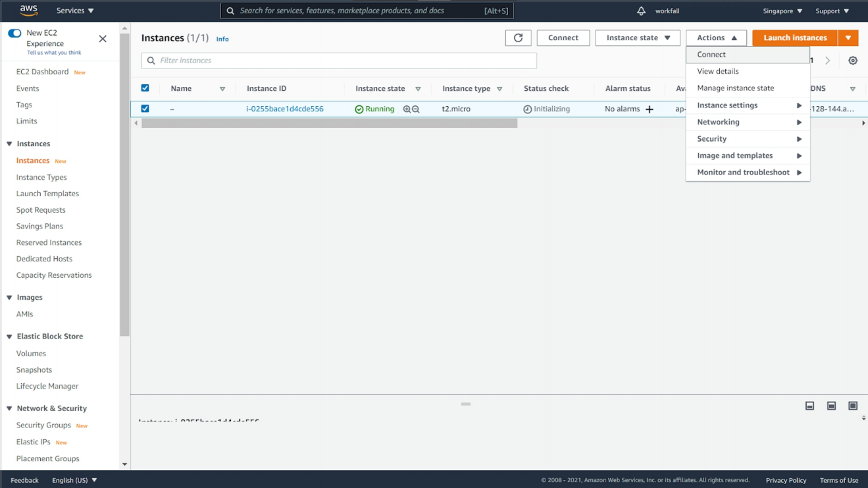Image resolution: width=868 pixels, height=488 pixels.
Task: Minimize the details panel layout
Action: tap(810, 406)
